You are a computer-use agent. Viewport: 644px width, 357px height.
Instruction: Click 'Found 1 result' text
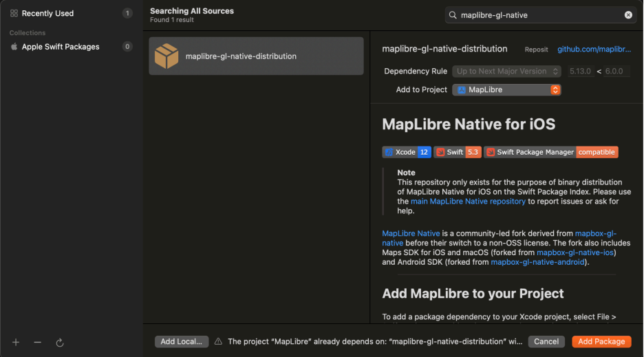[172, 20]
